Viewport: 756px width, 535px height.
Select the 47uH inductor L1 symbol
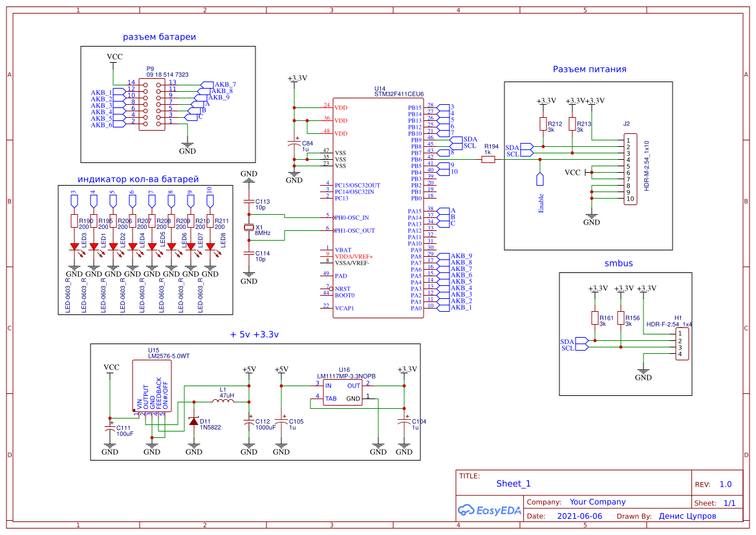(x=223, y=400)
